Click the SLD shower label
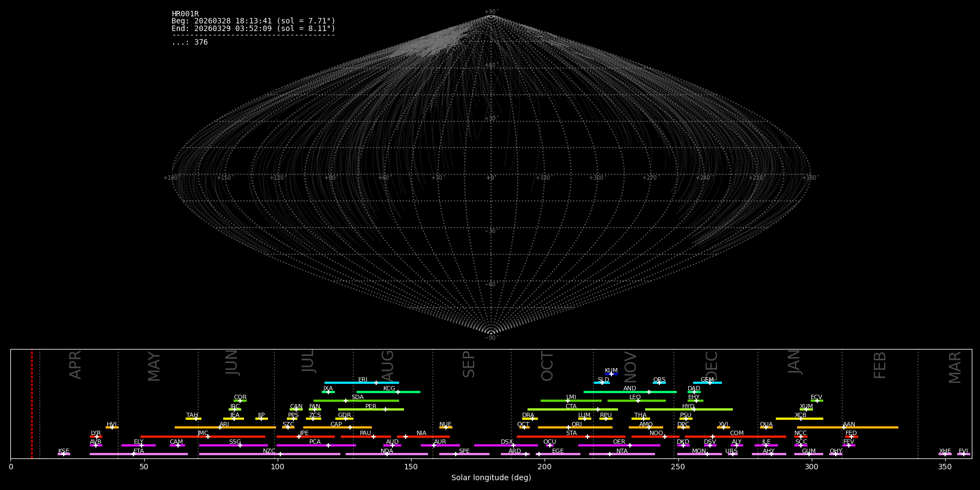The height and width of the screenshot is (490, 980). pos(603,380)
